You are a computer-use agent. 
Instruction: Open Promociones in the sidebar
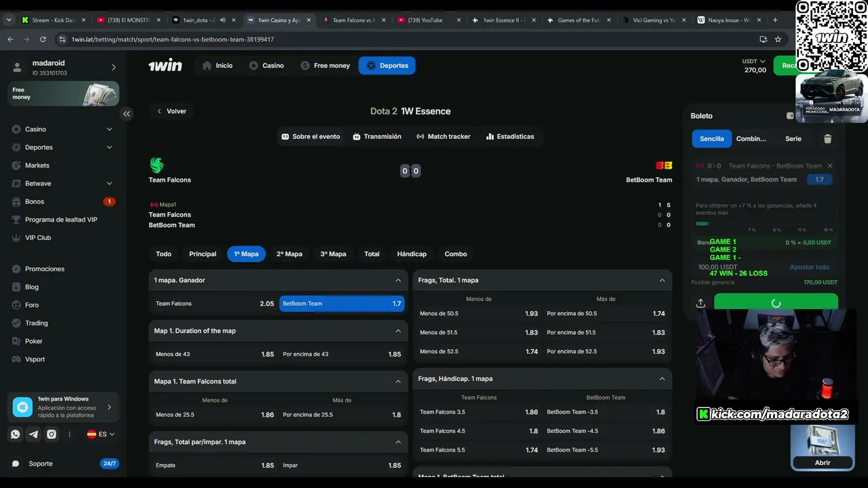coord(45,269)
